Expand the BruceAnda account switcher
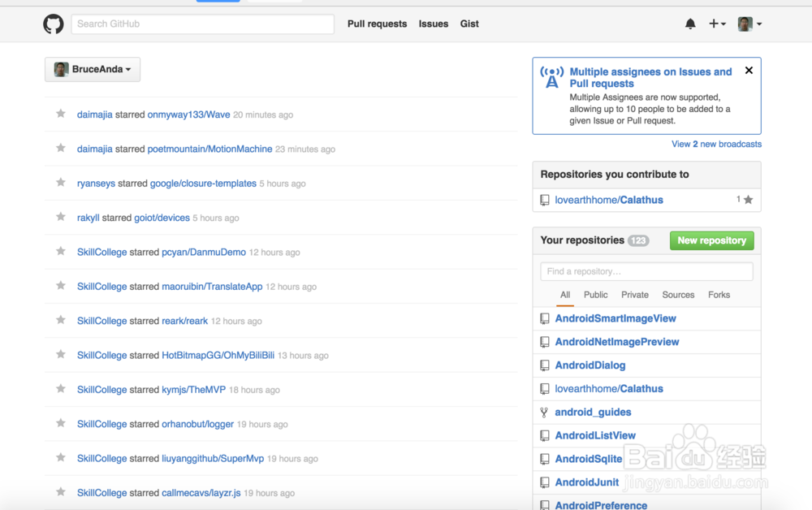The height and width of the screenshot is (510, 812). (x=93, y=70)
